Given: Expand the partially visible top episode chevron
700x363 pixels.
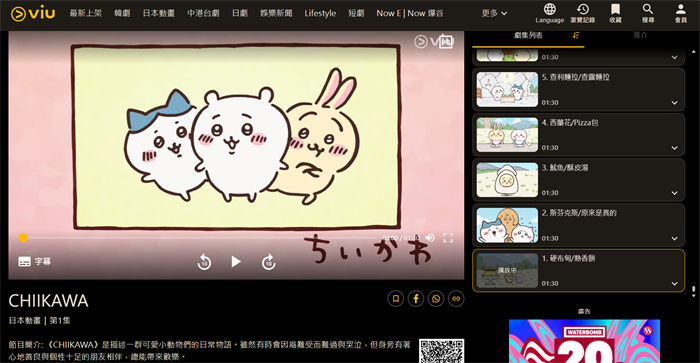Looking at the screenshot, I should (x=675, y=57).
